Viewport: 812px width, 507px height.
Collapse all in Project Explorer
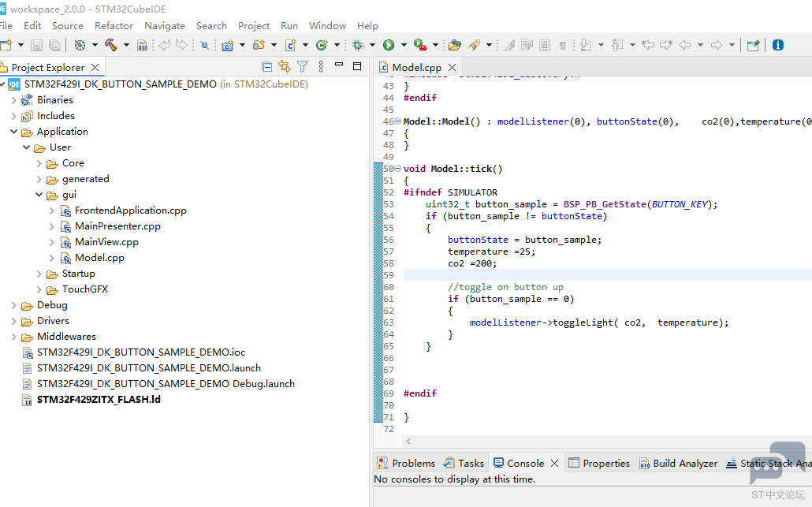(267, 67)
